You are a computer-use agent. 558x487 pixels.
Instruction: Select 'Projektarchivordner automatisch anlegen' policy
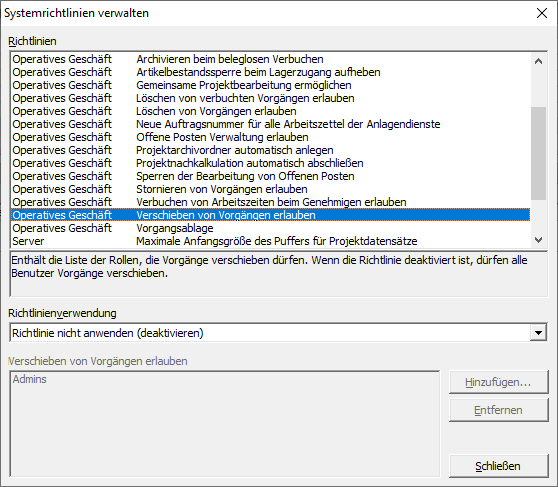click(270, 150)
